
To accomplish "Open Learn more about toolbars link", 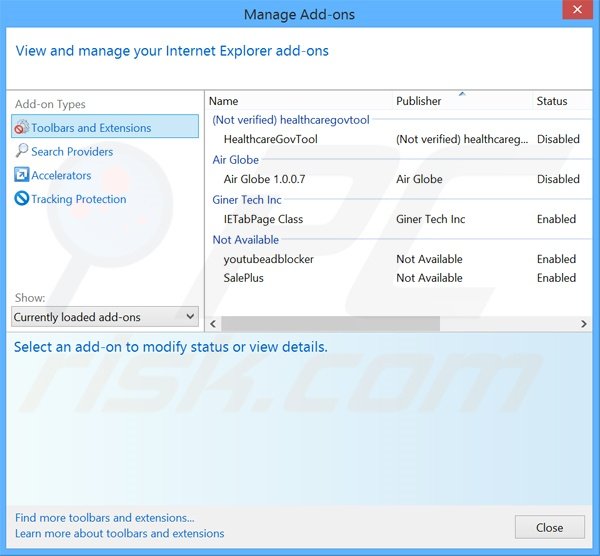I will (x=120, y=533).
